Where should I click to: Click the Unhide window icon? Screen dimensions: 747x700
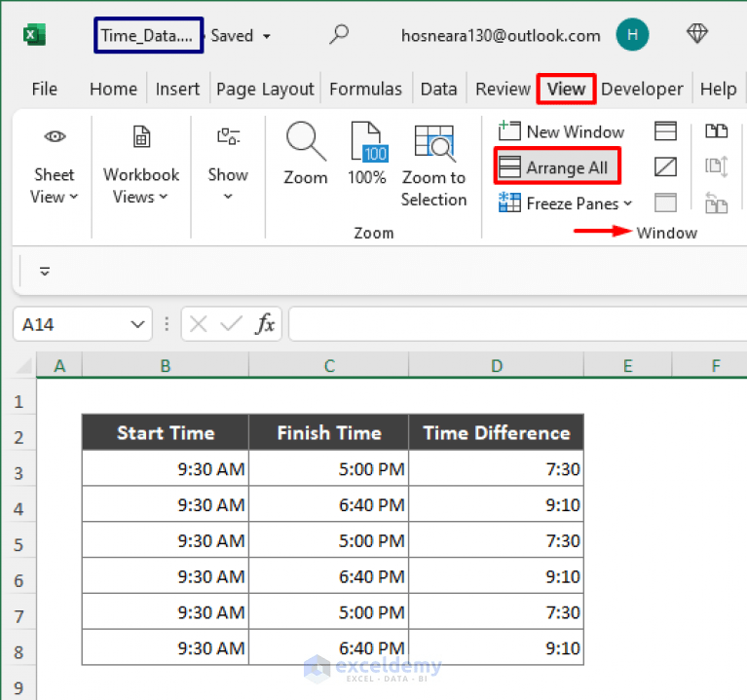[x=665, y=203]
